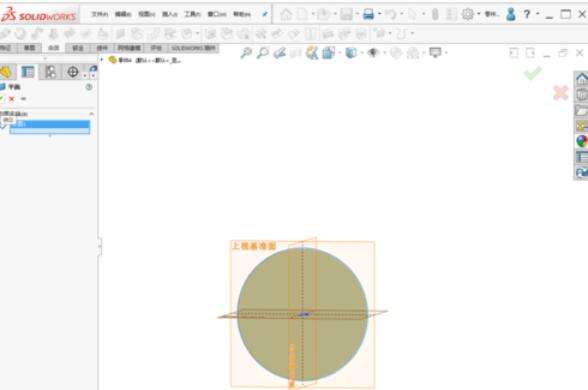Screen dimensions: 588x390
Task: Confirm plane with green OK checkmark in PropertyManager
Action: click(2, 99)
